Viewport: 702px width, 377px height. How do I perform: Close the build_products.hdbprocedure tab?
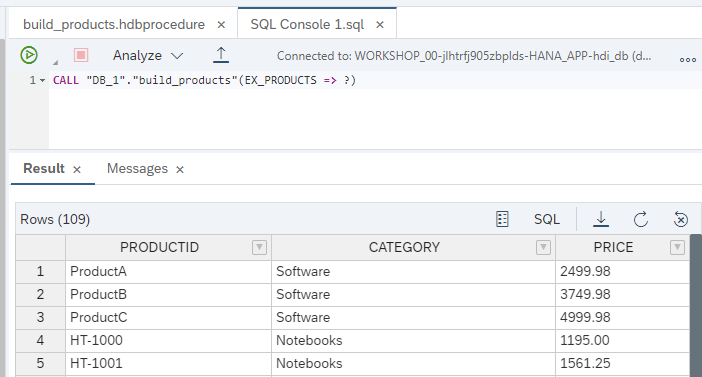click(221, 25)
